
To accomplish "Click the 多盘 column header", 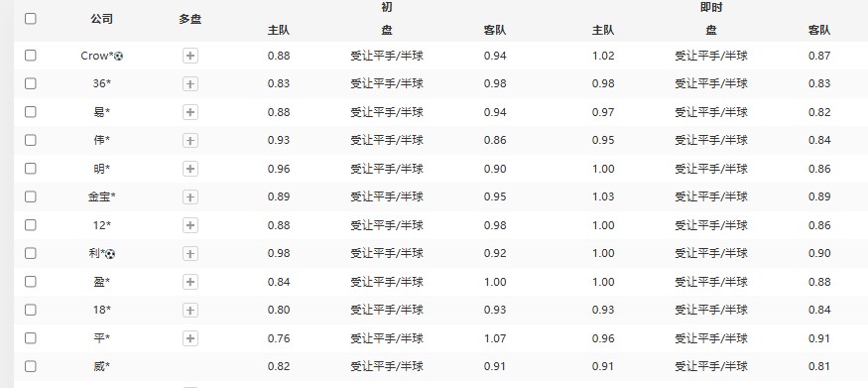I will [x=190, y=19].
